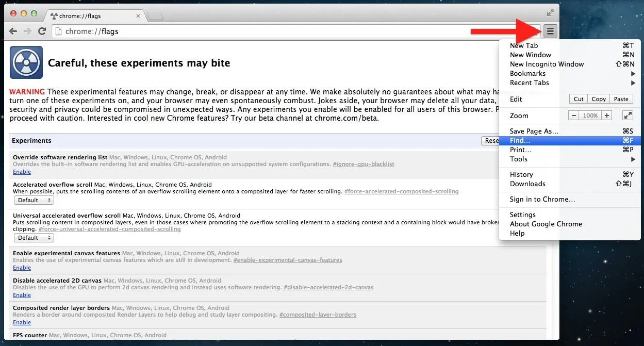The height and width of the screenshot is (346, 644).
Task: Increase zoom with the plus button
Action: tap(607, 116)
